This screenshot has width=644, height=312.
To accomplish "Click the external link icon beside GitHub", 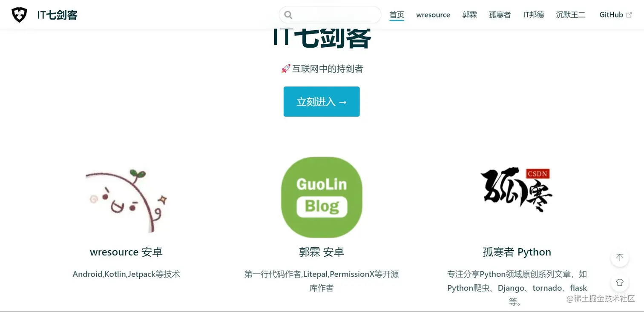I will [x=629, y=15].
